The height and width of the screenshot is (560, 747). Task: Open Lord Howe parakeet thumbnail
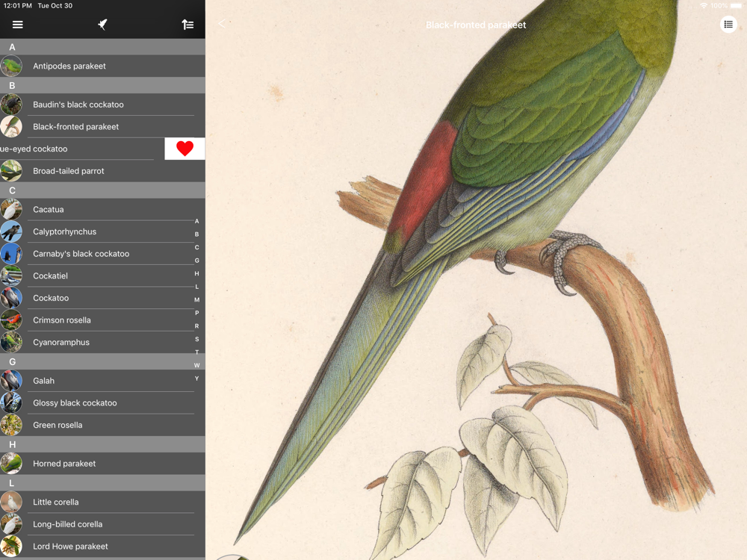click(11, 547)
